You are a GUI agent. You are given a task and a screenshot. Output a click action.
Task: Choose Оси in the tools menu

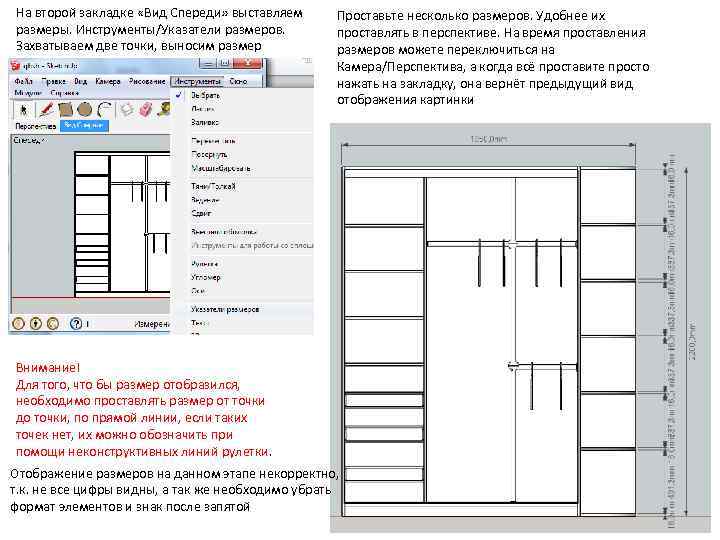pos(197,291)
